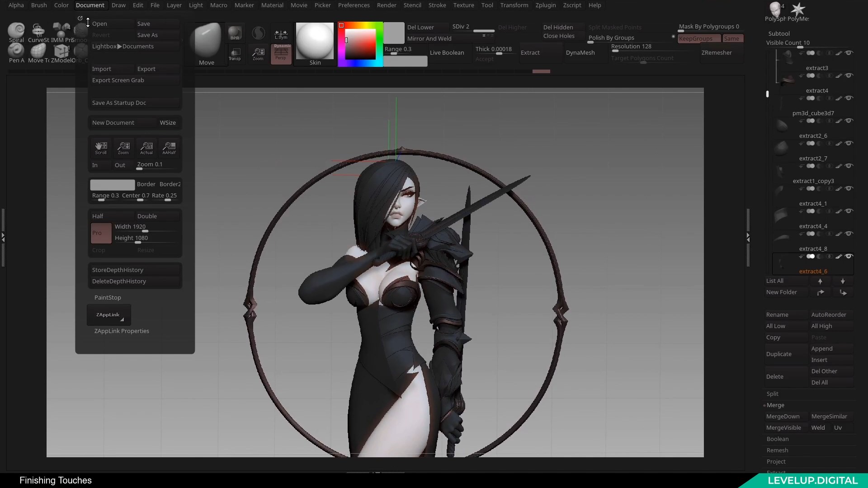Click inside the color picker square

pyautogui.click(x=360, y=44)
